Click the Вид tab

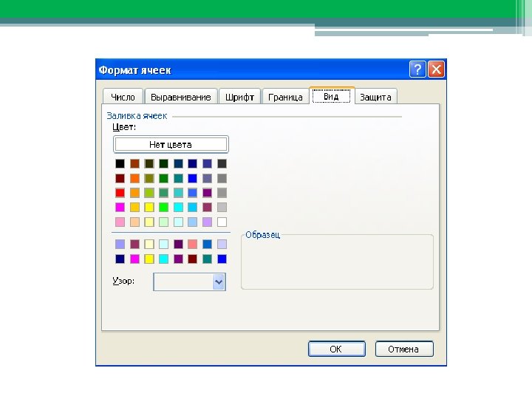click(331, 95)
